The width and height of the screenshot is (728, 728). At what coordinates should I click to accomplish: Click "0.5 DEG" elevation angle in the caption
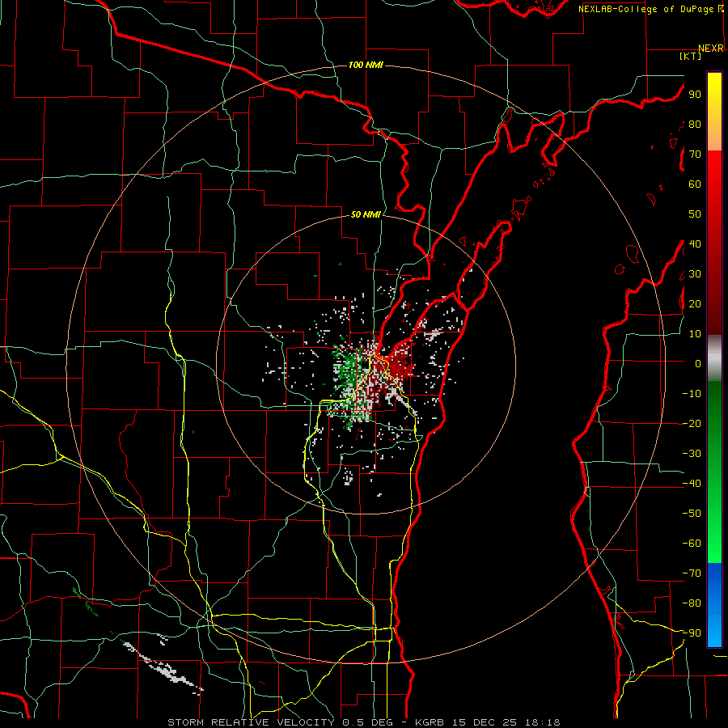pyautogui.click(x=367, y=722)
